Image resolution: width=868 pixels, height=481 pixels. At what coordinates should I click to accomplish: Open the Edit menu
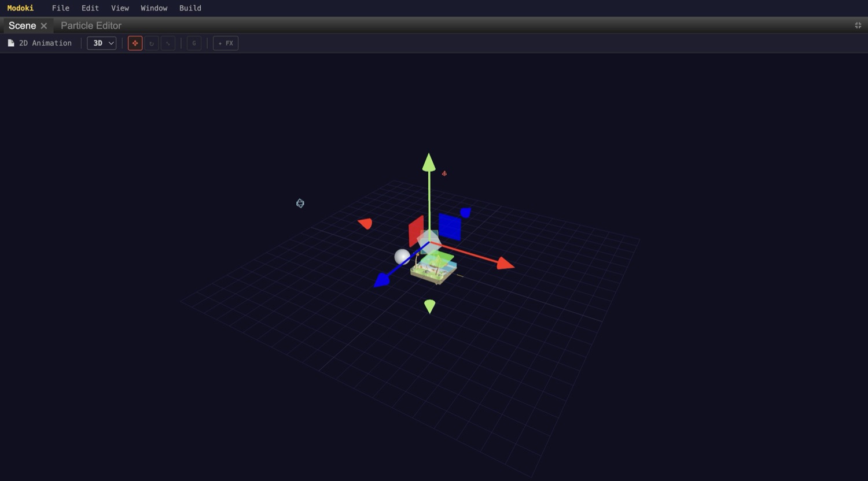pos(90,8)
